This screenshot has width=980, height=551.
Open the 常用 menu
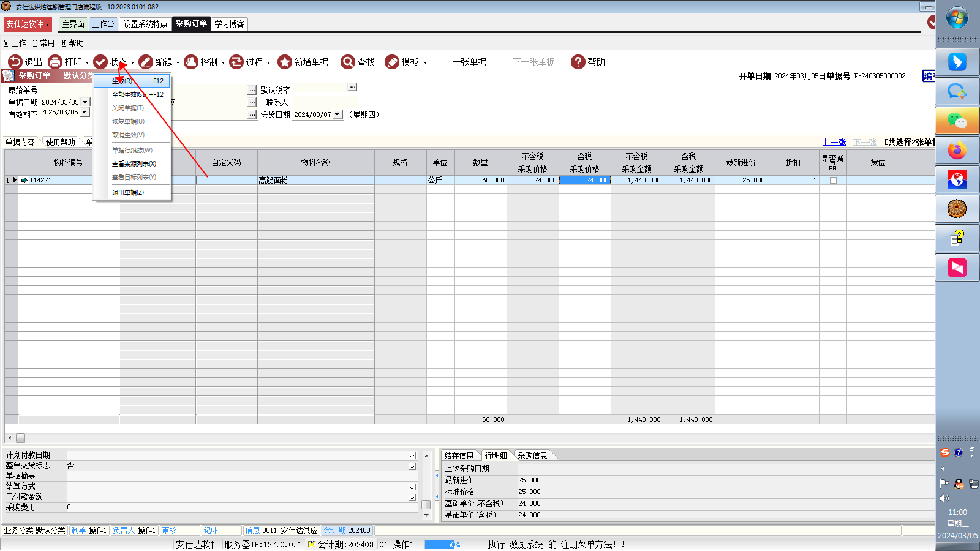tap(43, 43)
